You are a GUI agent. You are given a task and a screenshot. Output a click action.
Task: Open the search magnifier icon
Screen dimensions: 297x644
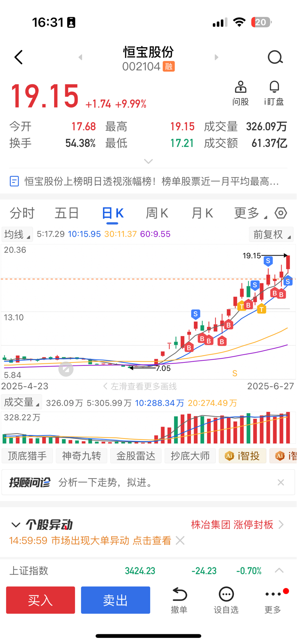point(275,57)
